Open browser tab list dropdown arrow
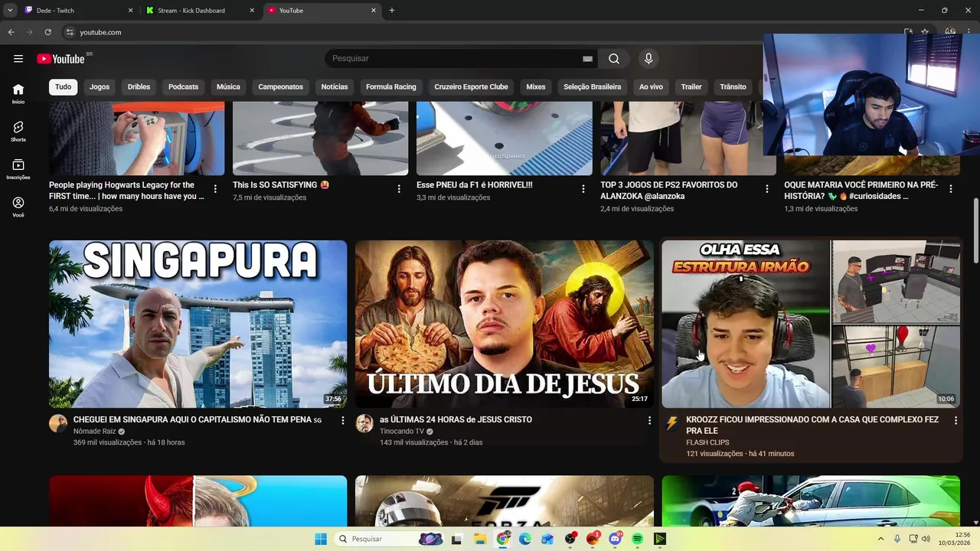 point(10,11)
